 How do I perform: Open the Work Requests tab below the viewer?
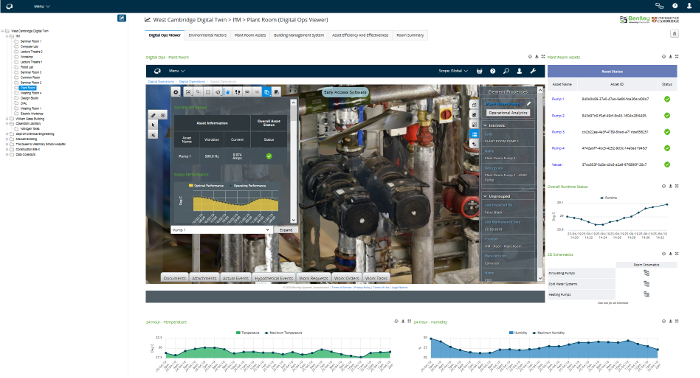pos(313,278)
